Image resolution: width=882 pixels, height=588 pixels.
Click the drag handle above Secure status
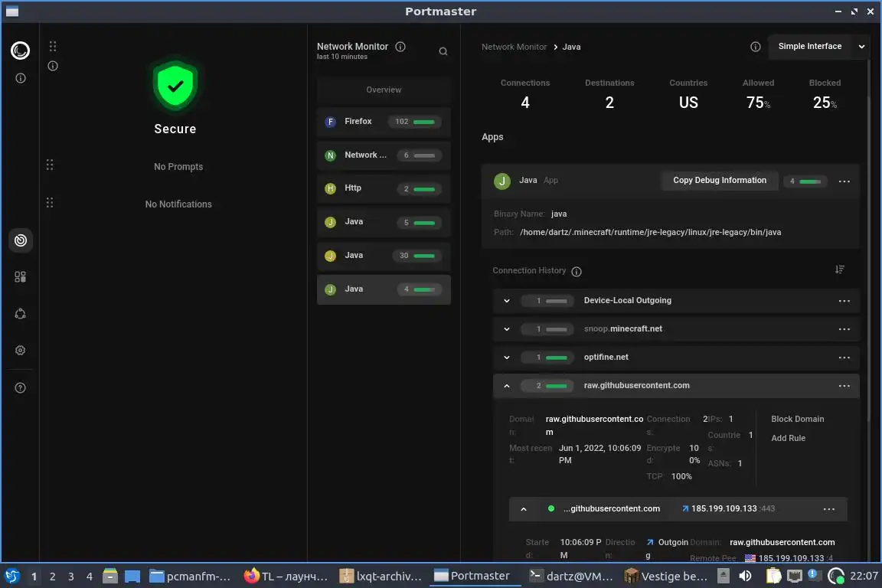coord(53,46)
